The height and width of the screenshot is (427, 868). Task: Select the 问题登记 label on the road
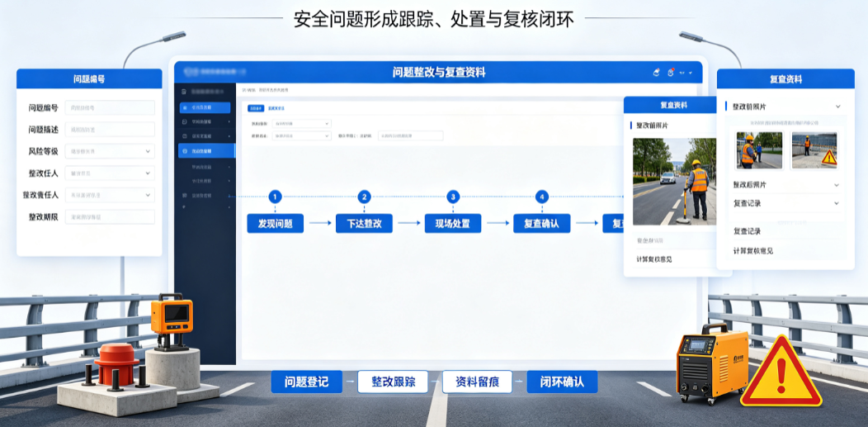click(307, 382)
